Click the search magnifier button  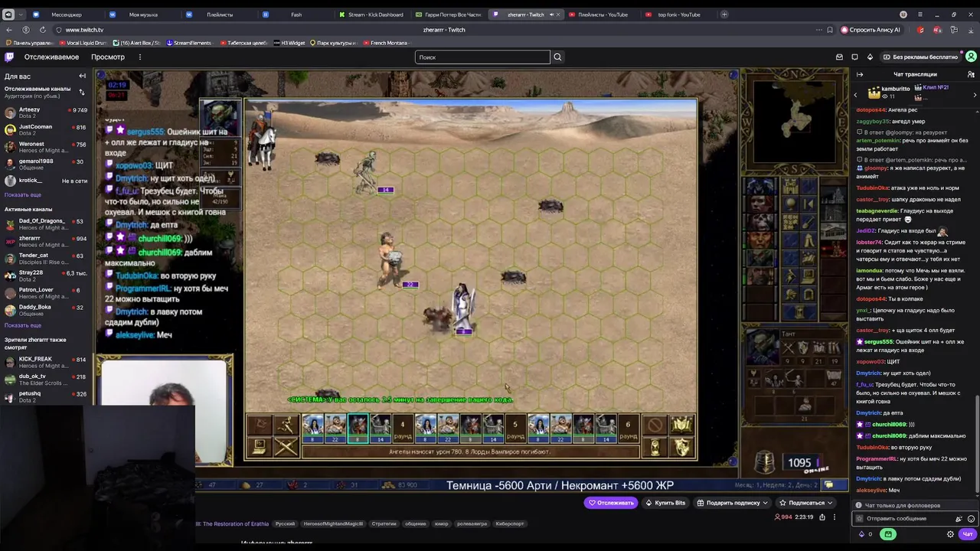click(x=557, y=57)
